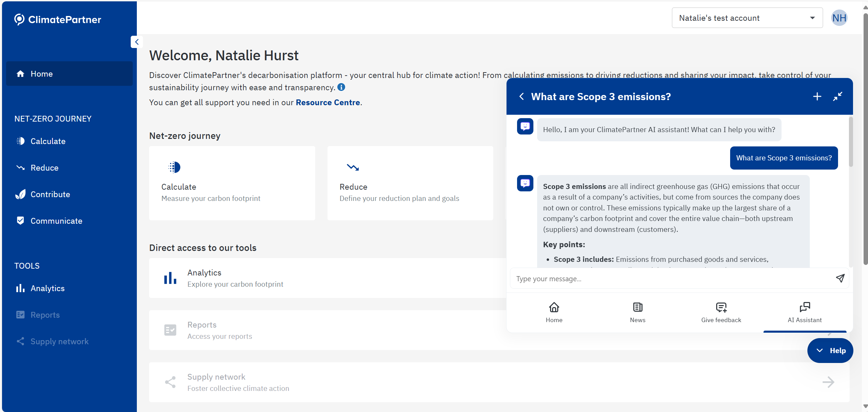Open Natalie's test account dropdown
This screenshot has height=412, width=868.
pyautogui.click(x=747, y=18)
